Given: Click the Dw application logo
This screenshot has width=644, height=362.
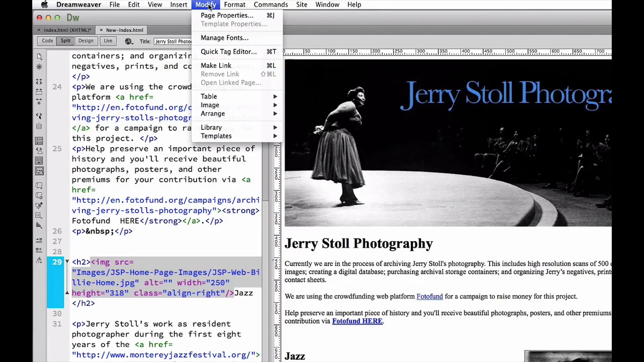Looking at the screenshot, I should click(x=73, y=17).
